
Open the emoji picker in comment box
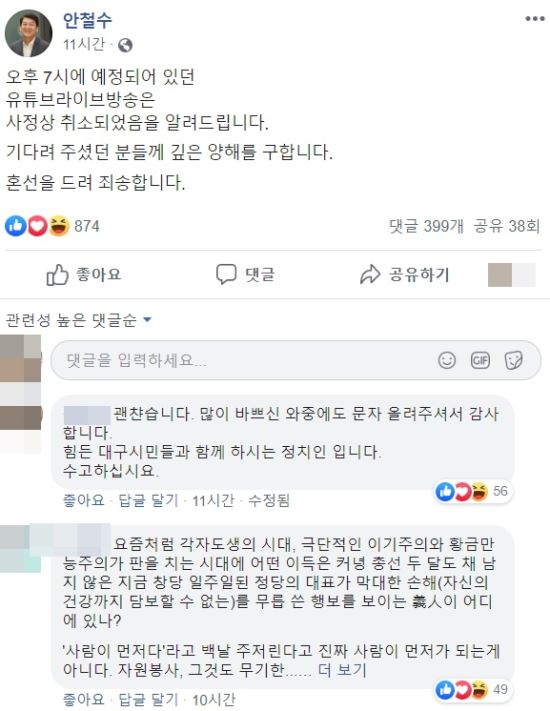(447, 360)
